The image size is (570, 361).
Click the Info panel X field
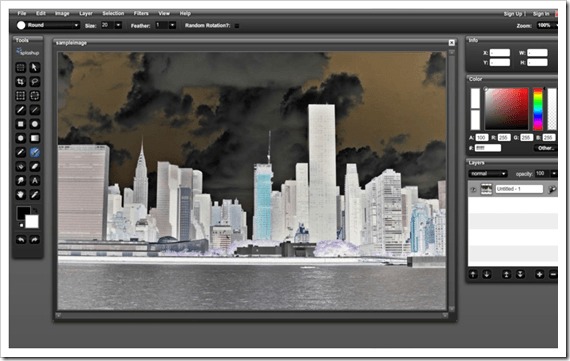click(499, 53)
